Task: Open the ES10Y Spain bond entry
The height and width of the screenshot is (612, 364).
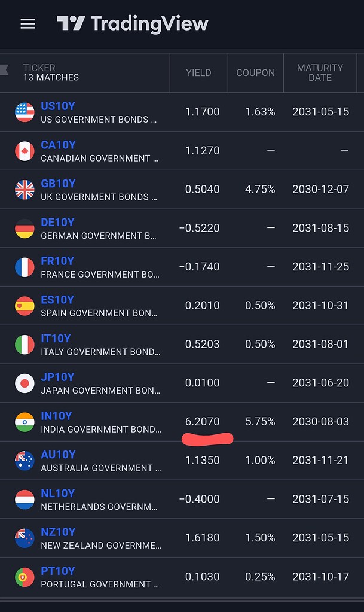Action: pyautogui.click(x=57, y=299)
